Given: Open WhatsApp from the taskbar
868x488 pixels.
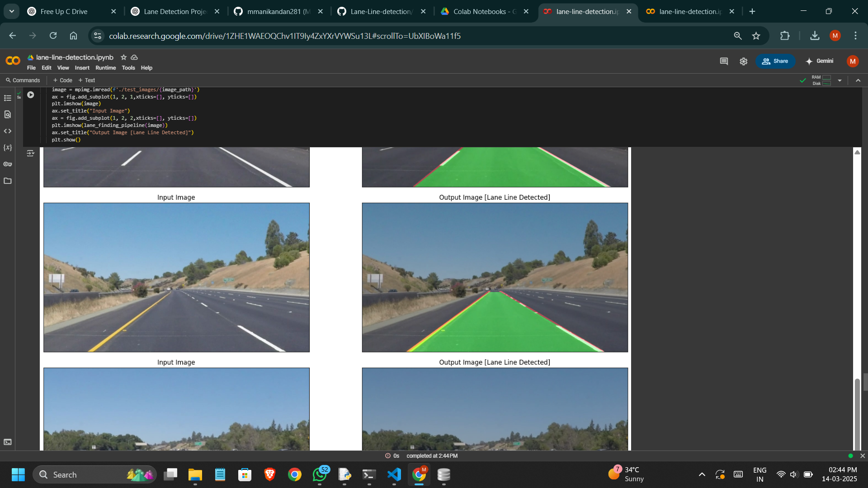Looking at the screenshot, I should coord(320,474).
